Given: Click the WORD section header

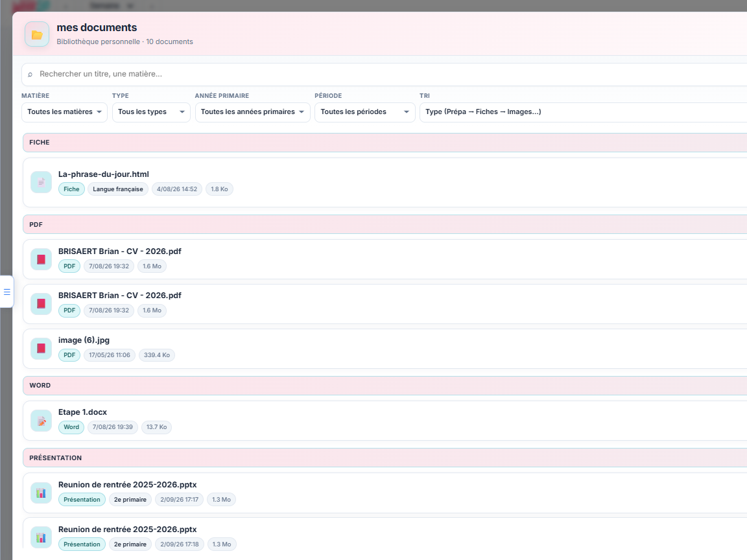Looking at the screenshot, I should pos(385,386).
